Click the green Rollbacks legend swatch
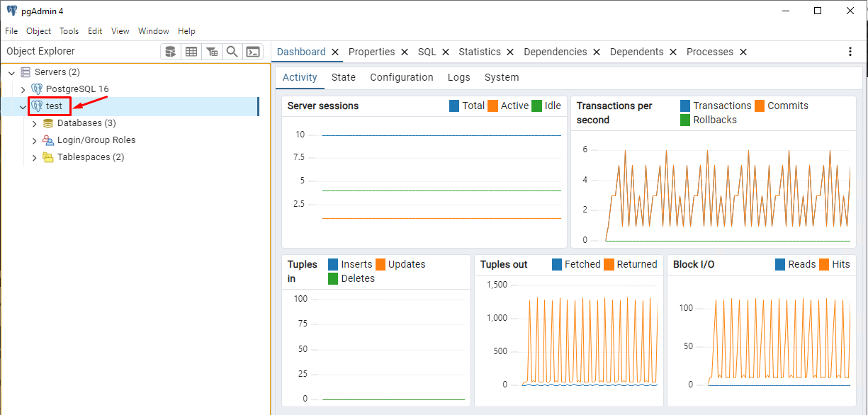 click(x=685, y=120)
